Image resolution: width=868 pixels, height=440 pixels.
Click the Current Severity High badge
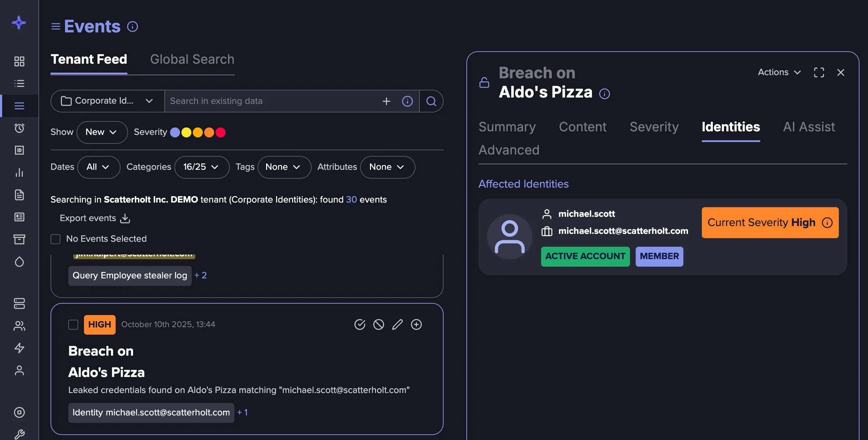click(770, 222)
